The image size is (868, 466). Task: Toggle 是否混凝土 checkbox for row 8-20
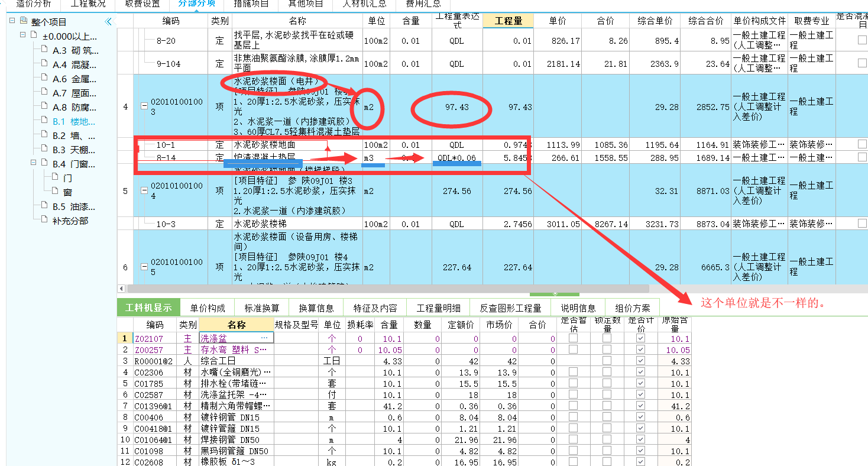(x=862, y=40)
